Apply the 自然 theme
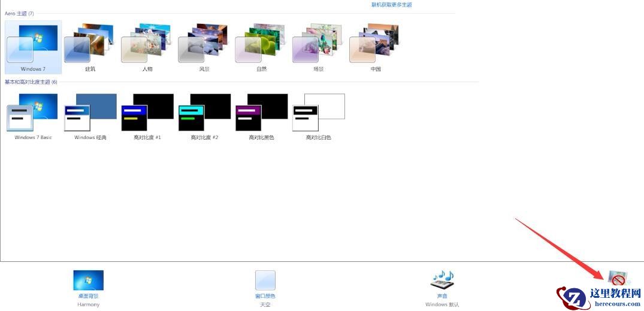 (261, 47)
